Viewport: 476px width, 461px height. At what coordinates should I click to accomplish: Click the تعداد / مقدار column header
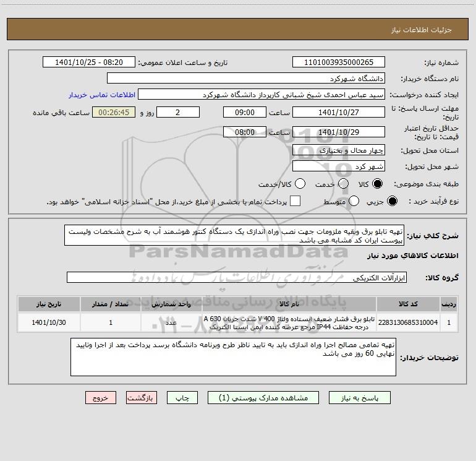point(111,304)
